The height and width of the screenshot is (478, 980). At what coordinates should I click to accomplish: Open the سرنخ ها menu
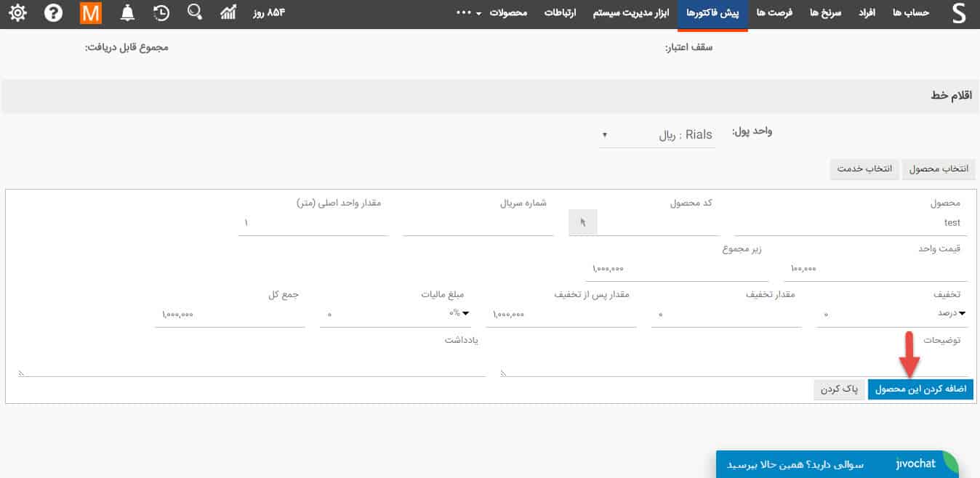click(825, 13)
